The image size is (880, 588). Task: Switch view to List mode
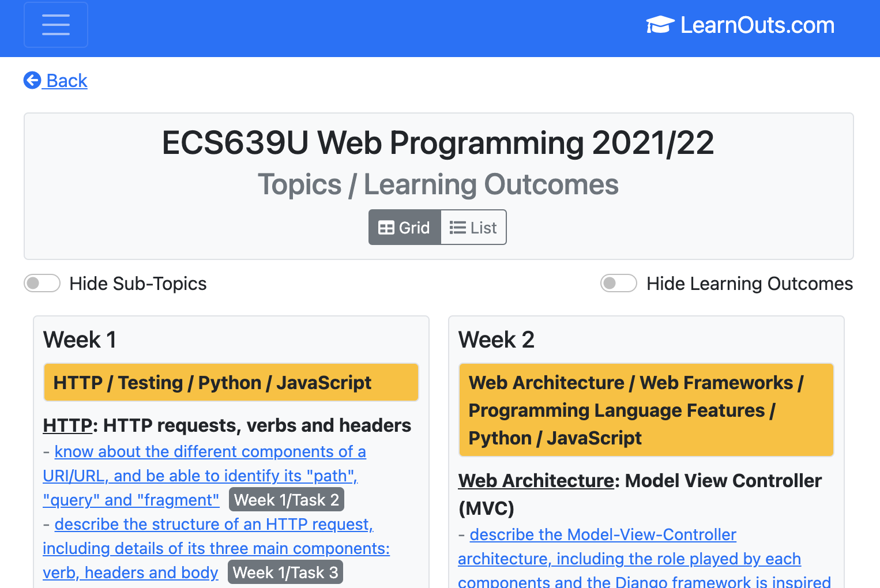473,227
